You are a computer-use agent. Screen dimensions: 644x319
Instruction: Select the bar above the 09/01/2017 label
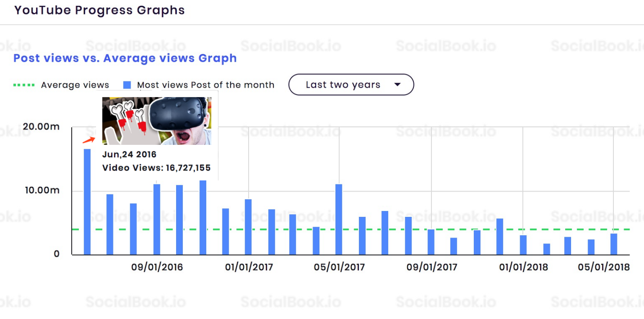431,242
